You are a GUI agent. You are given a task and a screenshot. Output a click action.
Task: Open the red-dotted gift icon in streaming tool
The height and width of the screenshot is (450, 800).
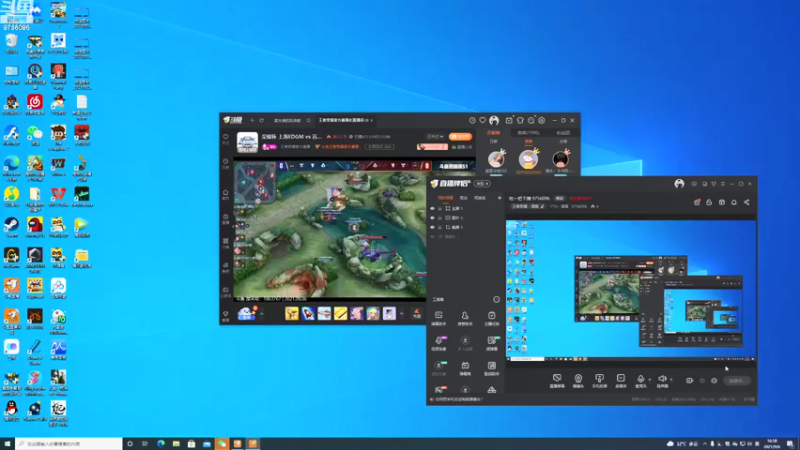[697, 203]
